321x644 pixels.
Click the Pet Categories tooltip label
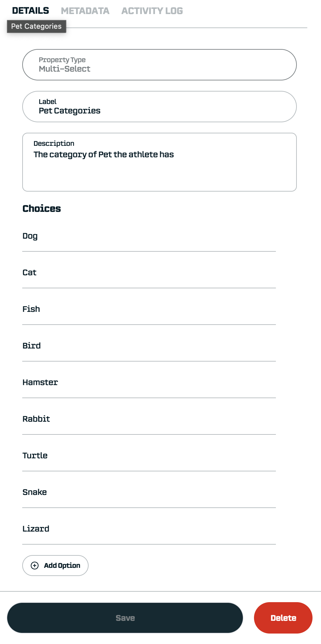(36, 26)
